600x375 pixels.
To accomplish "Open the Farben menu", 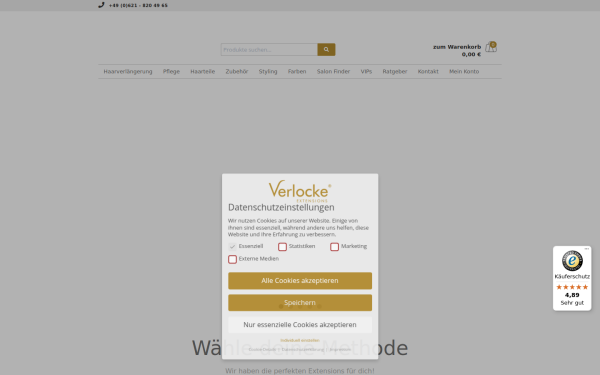I will click(x=297, y=72).
